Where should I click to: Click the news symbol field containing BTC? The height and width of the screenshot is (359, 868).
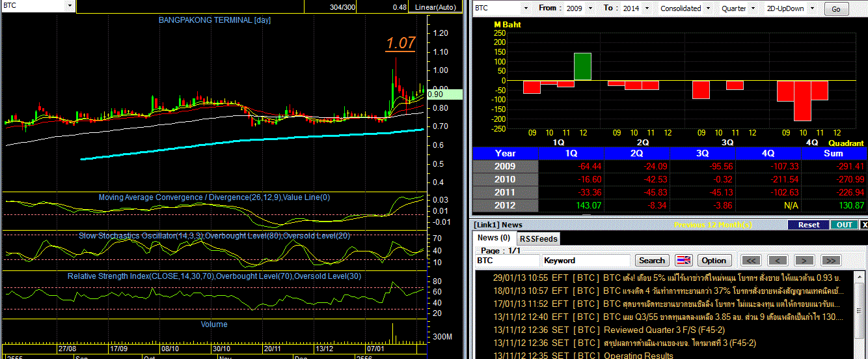coord(508,260)
